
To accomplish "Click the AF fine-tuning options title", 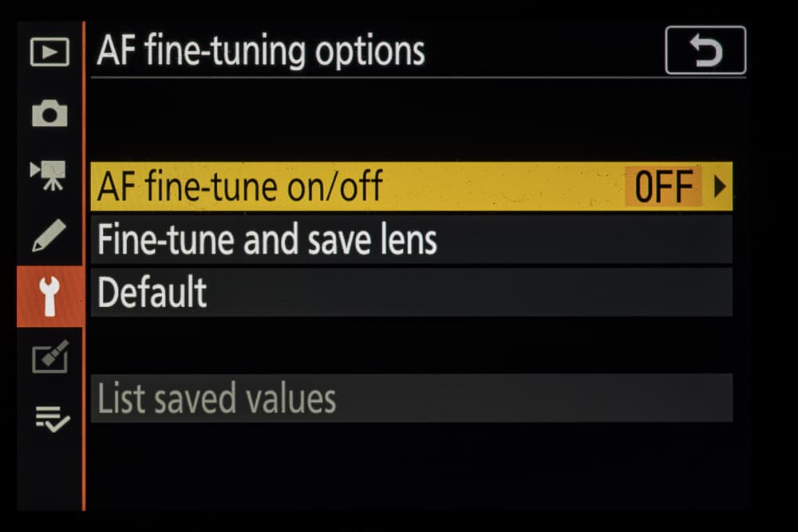I will pyautogui.click(x=261, y=51).
